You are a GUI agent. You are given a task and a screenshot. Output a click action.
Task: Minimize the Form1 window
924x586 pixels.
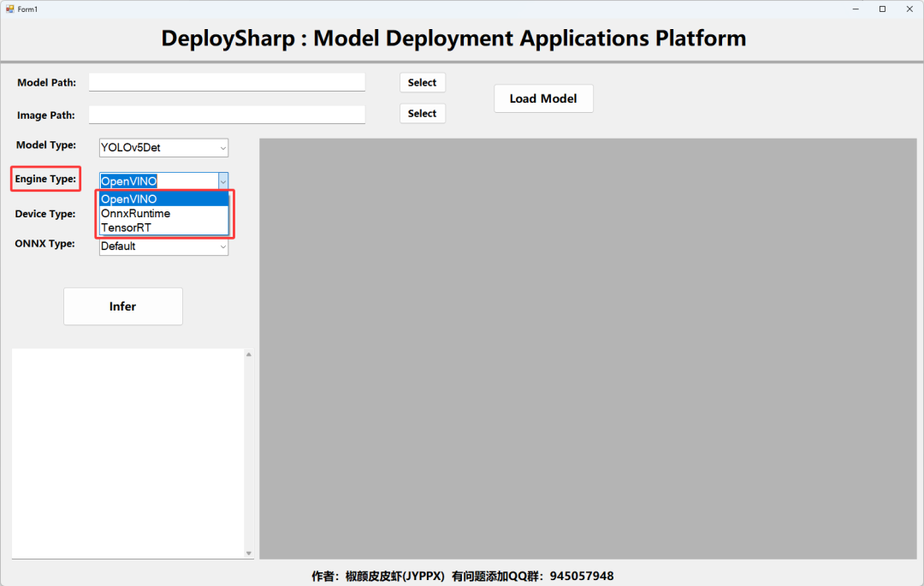coord(856,9)
